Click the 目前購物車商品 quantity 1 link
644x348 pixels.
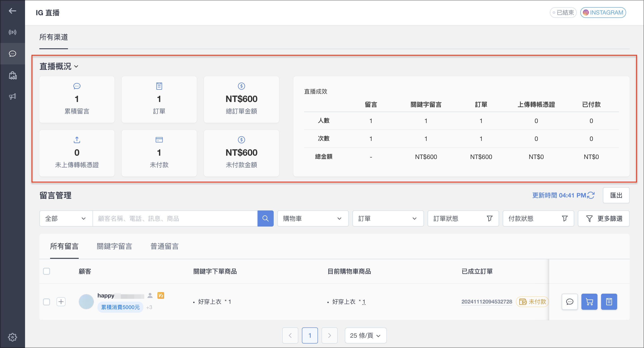tap(364, 302)
